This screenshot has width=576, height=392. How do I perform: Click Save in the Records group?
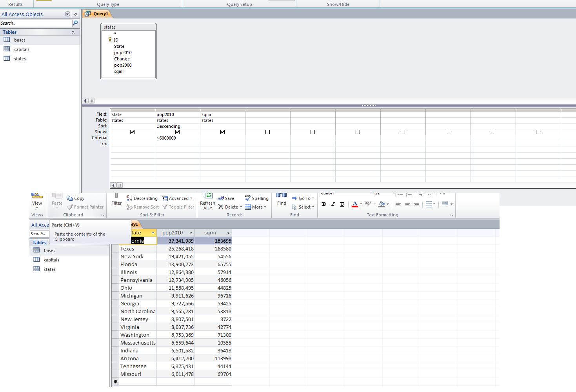(226, 198)
